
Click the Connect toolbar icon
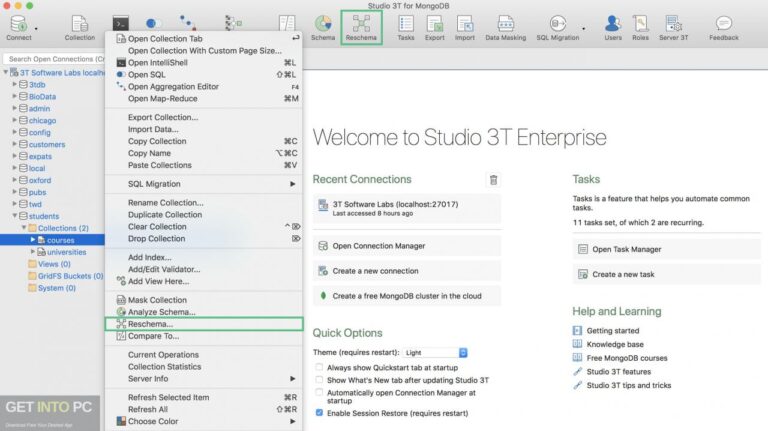tap(19, 24)
